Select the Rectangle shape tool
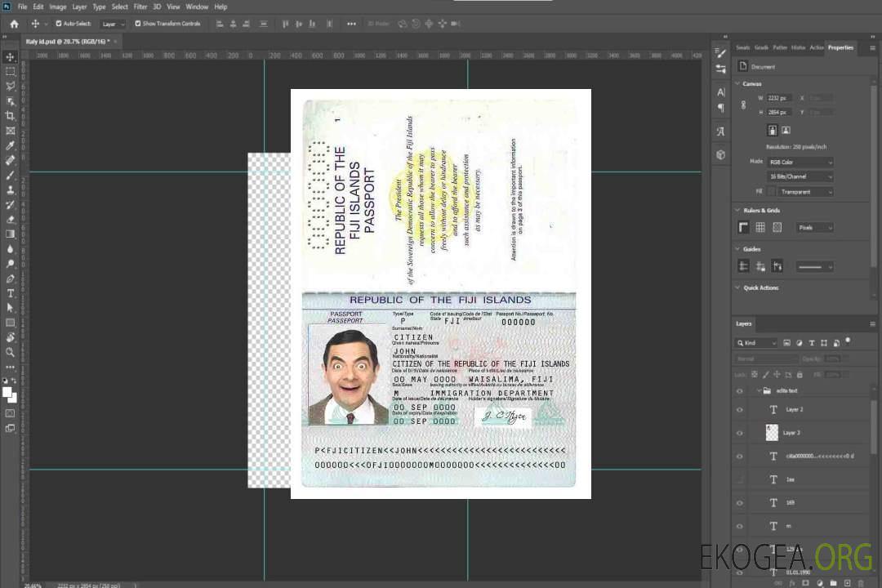The image size is (882, 588). pos(10,323)
